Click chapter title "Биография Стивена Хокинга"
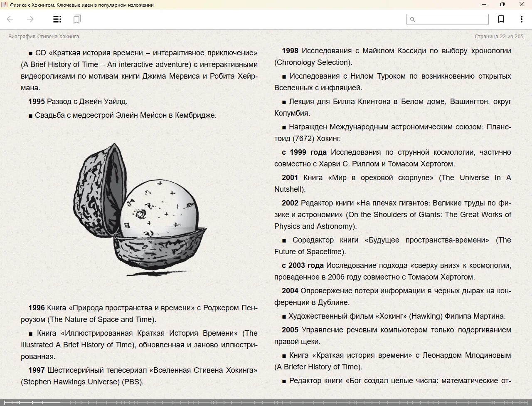Viewport: 532px width, 406px height. point(44,36)
